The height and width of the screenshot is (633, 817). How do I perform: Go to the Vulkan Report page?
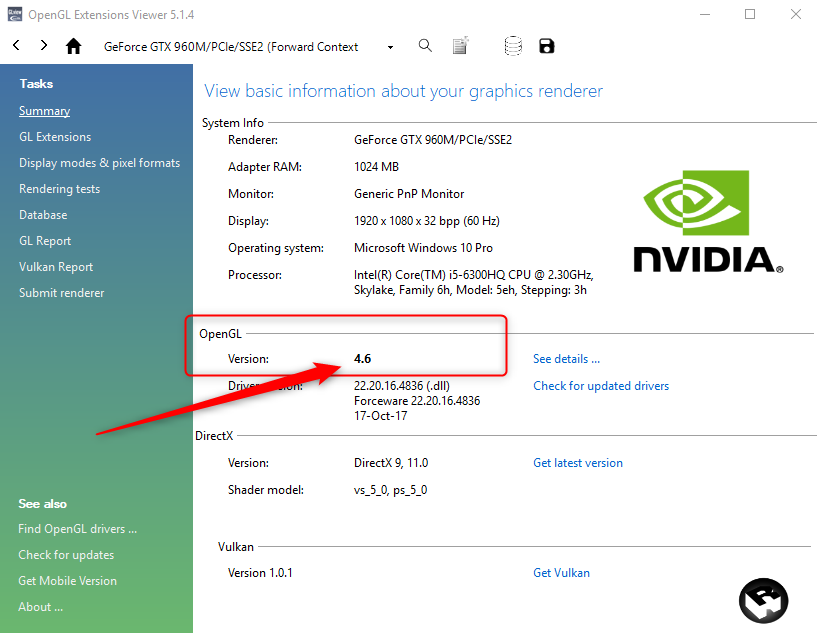click(56, 267)
